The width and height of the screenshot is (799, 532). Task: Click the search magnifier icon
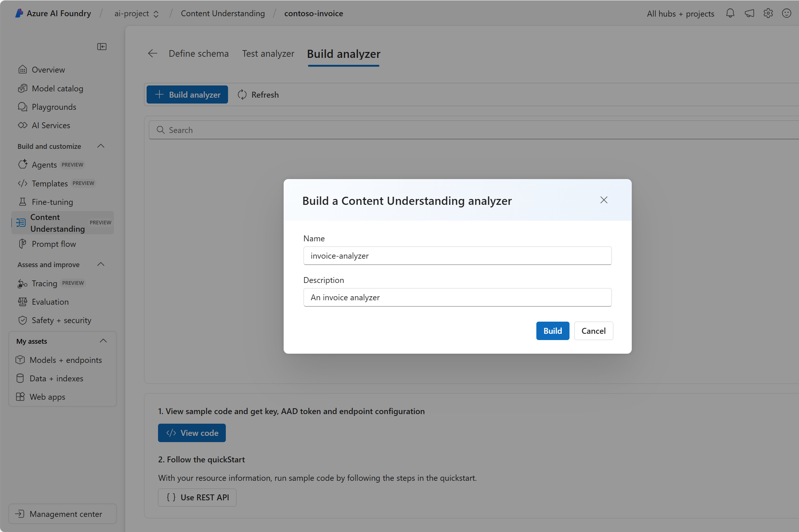(161, 130)
